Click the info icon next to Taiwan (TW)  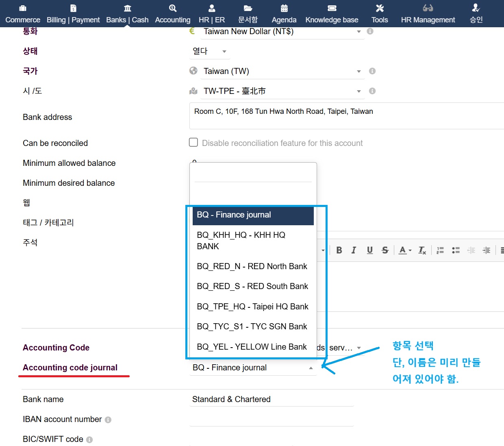point(372,71)
